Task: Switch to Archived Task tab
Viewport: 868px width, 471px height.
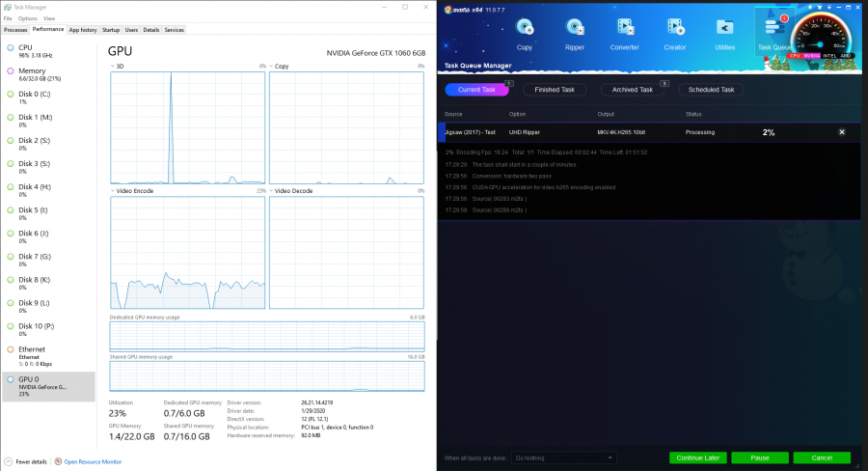Action: click(632, 89)
